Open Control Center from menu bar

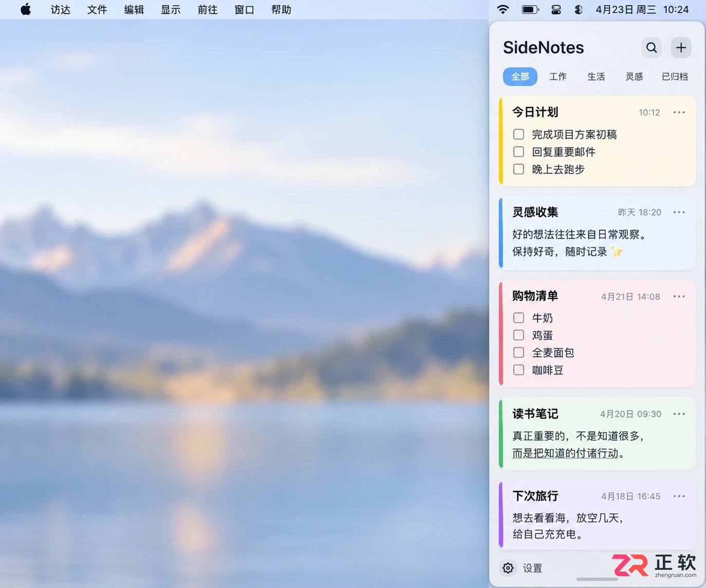[x=556, y=9]
